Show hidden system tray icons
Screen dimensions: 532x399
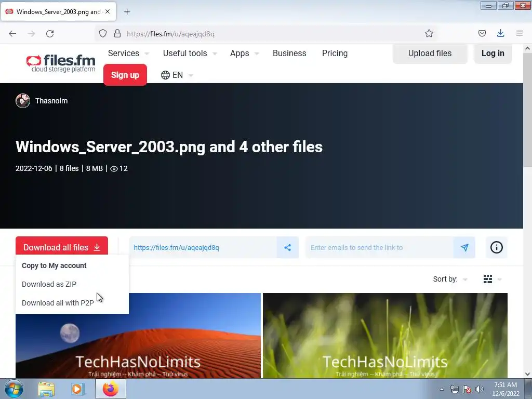tap(442, 389)
